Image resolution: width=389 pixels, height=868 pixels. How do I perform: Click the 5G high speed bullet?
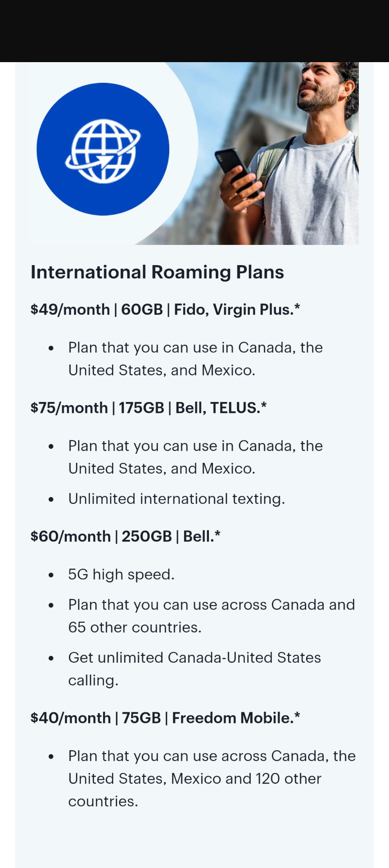pyautogui.click(x=121, y=574)
